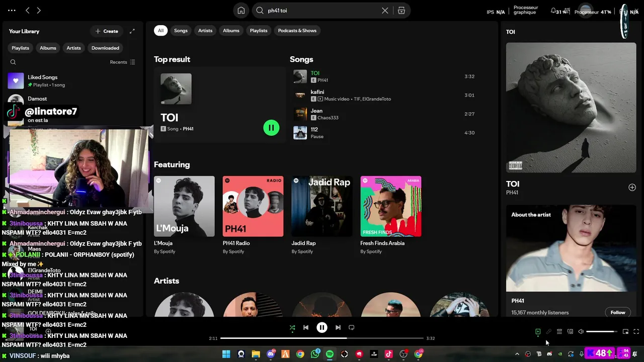Open the Jadid Rap playlist card
This screenshot has width=644, height=362.
click(322, 215)
